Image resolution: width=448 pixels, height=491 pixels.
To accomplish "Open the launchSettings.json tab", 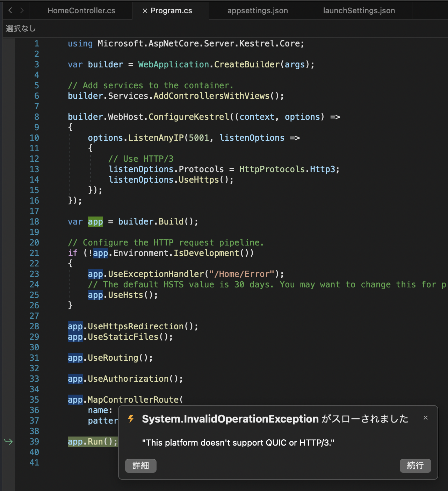I will (x=359, y=10).
